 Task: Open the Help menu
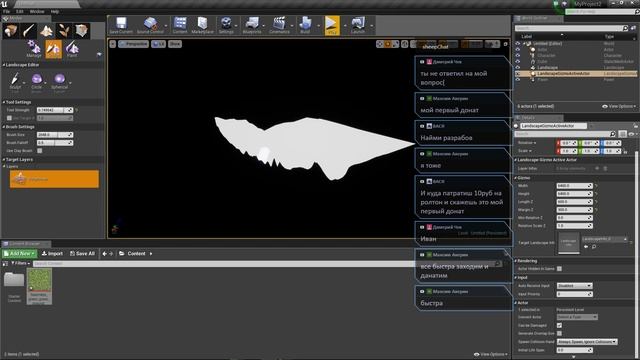pos(54,11)
